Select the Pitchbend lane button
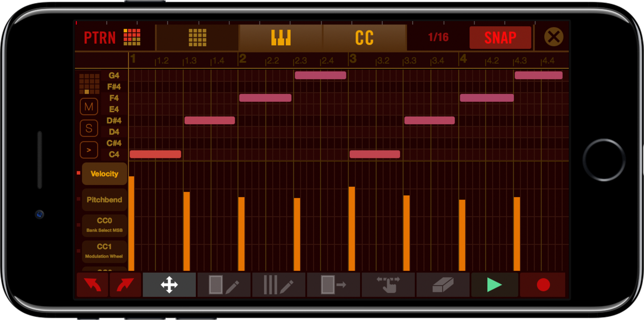 tap(104, 200)
